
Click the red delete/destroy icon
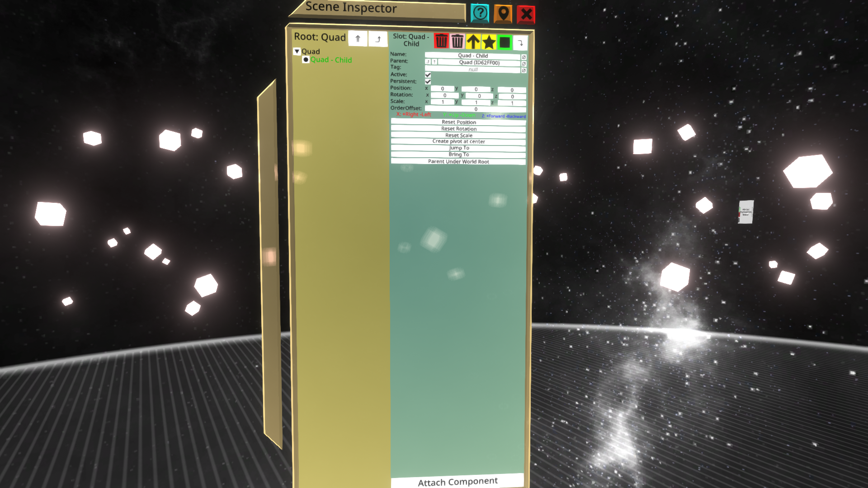point(441,41)
